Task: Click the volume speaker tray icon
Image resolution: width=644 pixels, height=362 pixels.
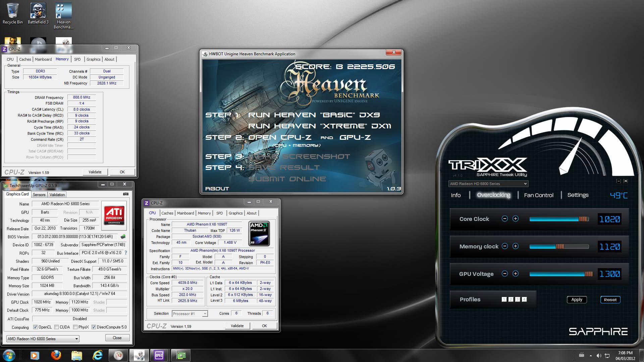Action: 599,355
